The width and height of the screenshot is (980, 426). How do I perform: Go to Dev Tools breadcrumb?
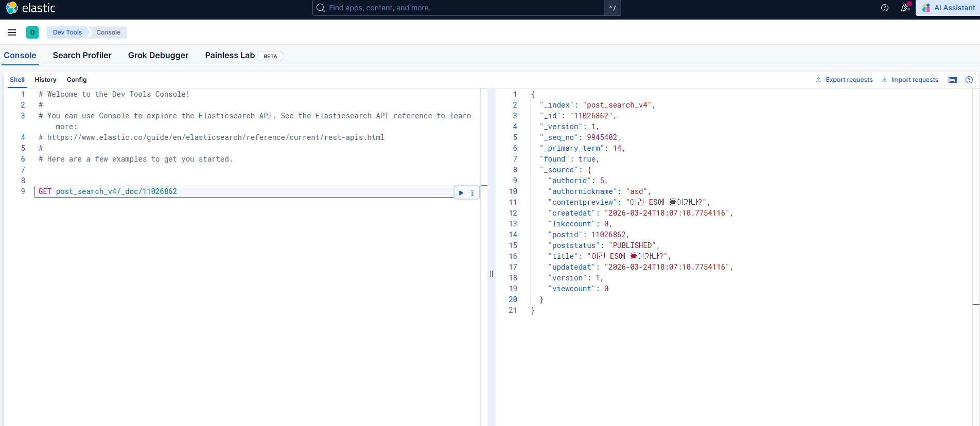pos(67,32)
